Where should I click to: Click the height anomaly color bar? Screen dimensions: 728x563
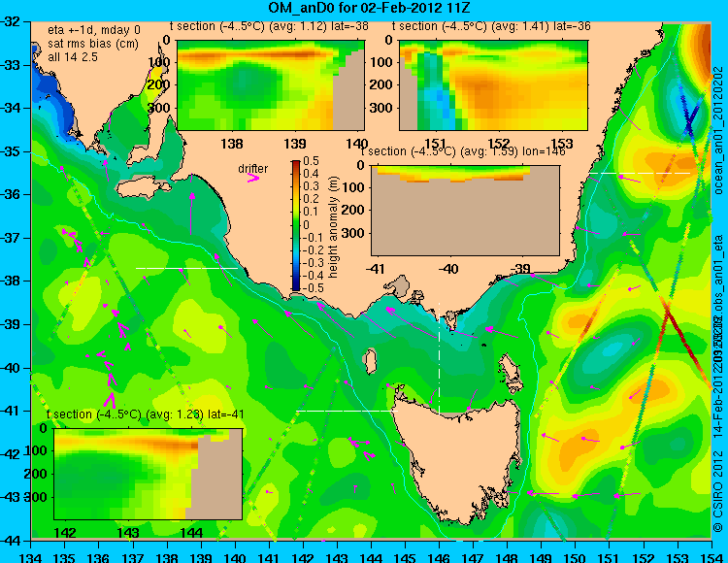click(296, 225)
